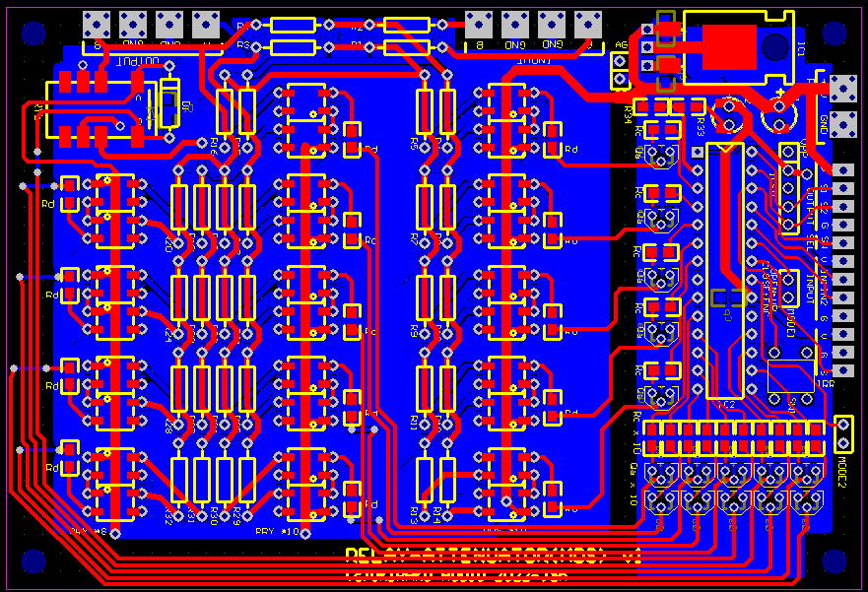Screen dimensions: 868x592
Task: Click the RRY *10 label at the bottom
Action: click(277, 532)
